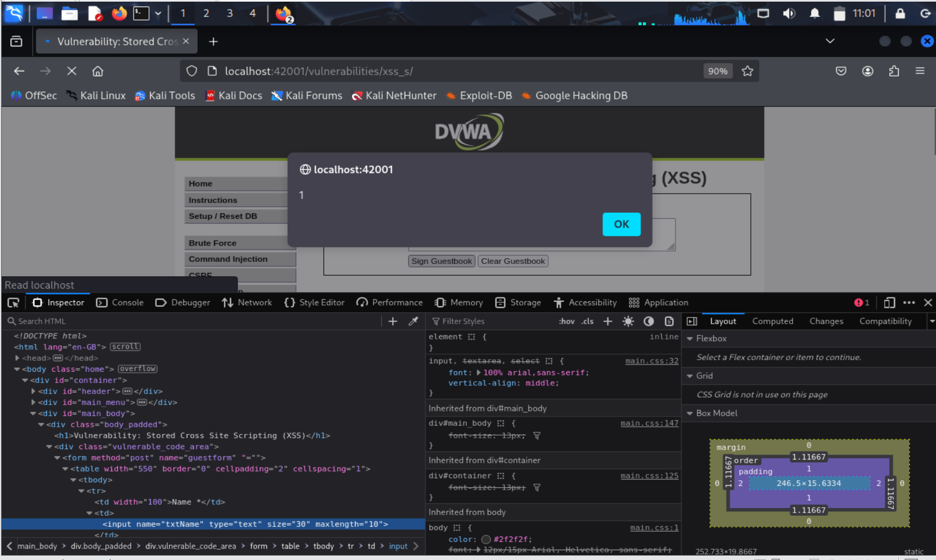The image size is (936, 560).
Task: Toggle the .cls classes panel
Action: point(588,321)
